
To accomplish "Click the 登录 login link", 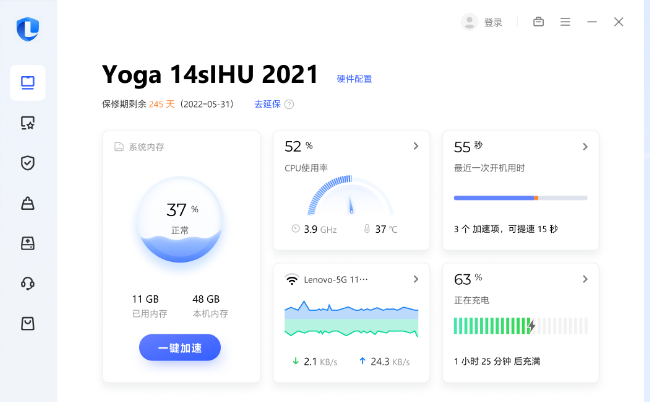I will tap(493, 22).
